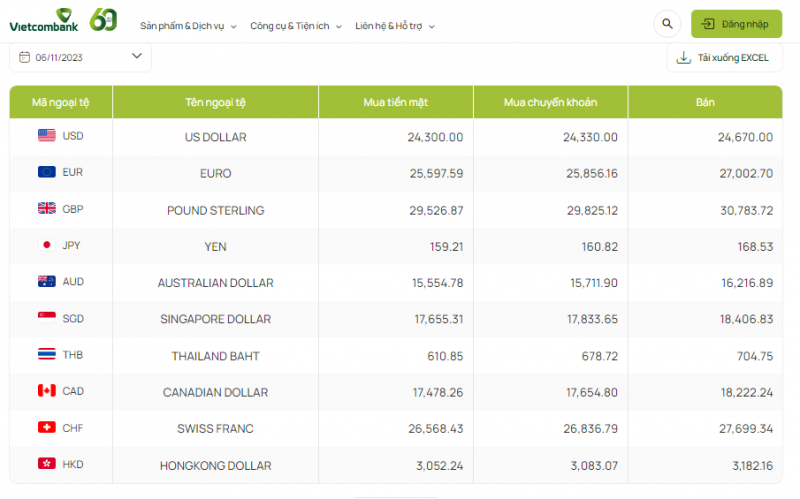The height and width of the screenshot is (499, 800).
Task: Open the Liên hệ & Hỗ trợ menu
Action: click(394, 26)
